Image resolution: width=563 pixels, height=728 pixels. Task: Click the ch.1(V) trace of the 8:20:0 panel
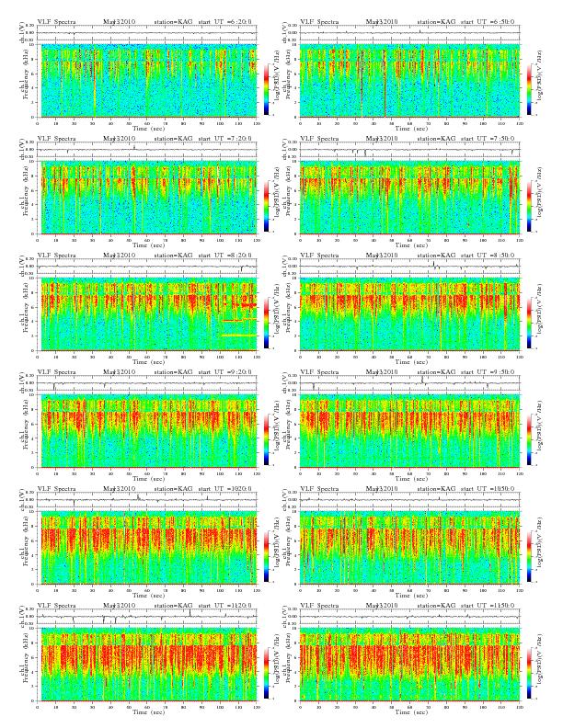click(x=147, y=267)
